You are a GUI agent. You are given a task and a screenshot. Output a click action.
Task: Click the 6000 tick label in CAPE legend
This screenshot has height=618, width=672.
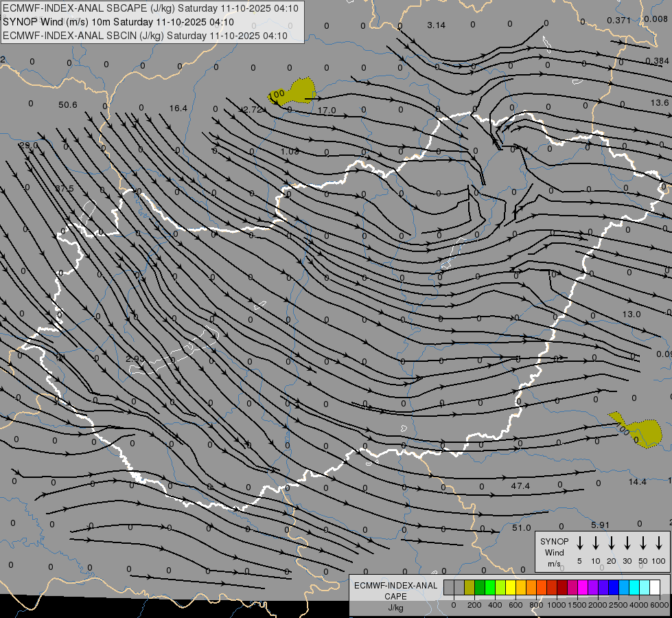click(659, 605)
